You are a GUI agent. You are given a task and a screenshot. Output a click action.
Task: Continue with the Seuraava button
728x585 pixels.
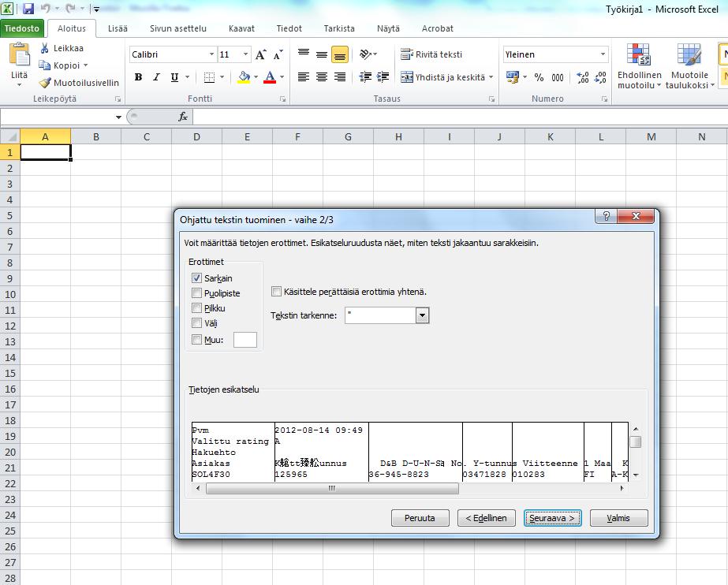[552, 518]
